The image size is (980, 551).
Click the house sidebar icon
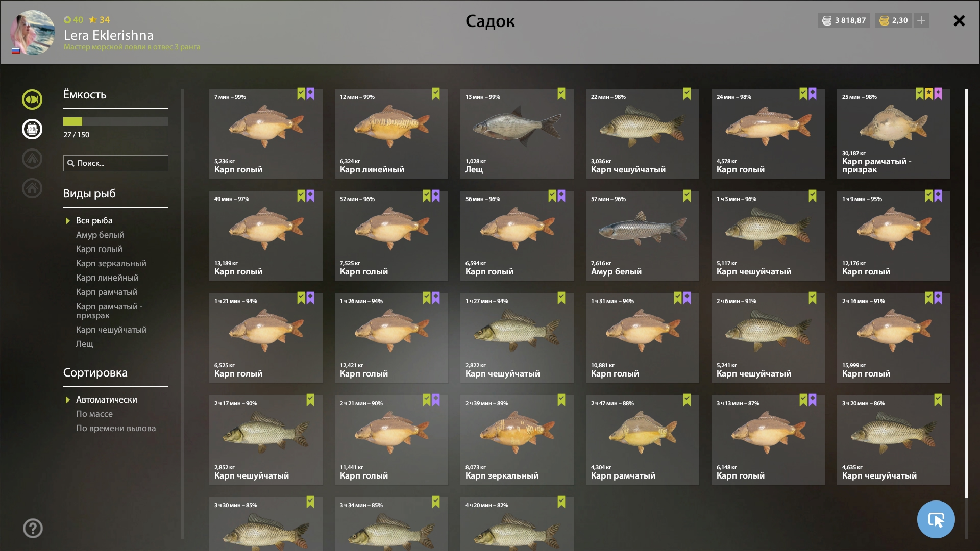tap(32, 188)
